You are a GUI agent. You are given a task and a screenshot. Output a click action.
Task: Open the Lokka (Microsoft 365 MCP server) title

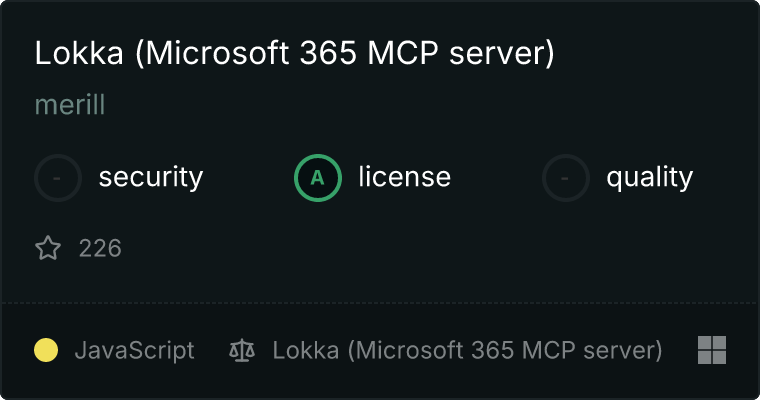pos(294,54)
